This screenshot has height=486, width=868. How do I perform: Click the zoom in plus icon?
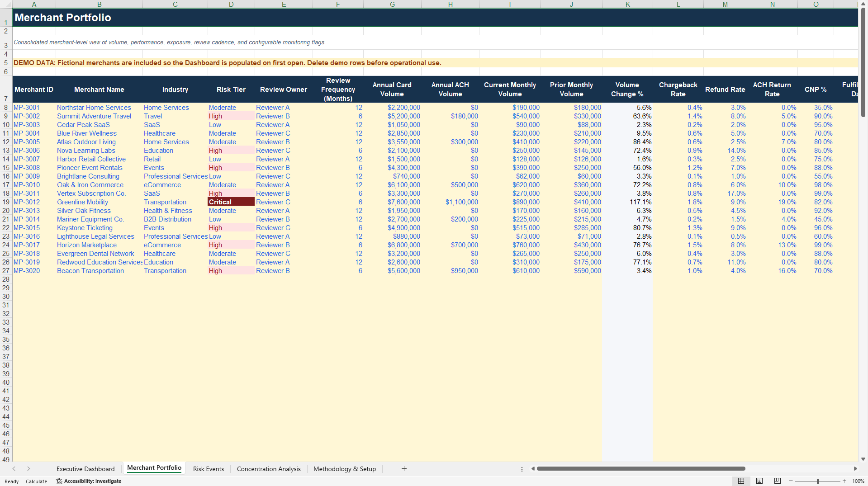[844, 481]
